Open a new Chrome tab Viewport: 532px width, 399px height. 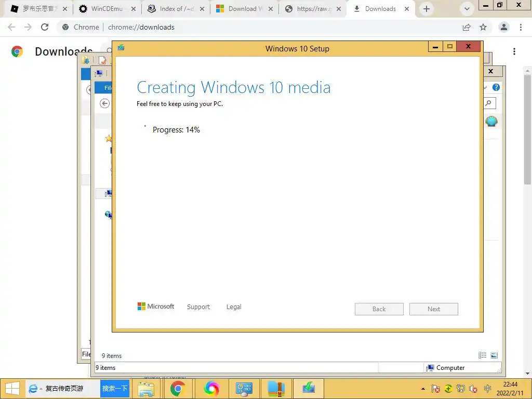point(427,9)
